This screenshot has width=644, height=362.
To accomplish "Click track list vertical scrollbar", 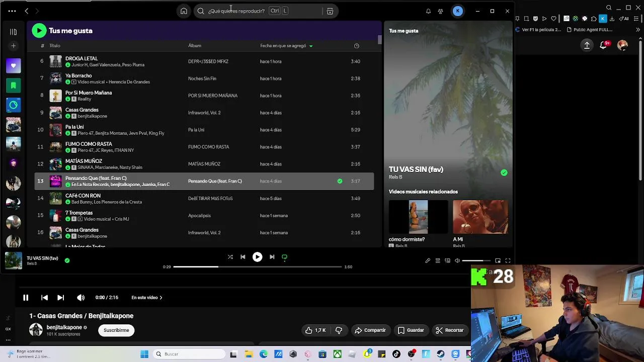I will coord(380,40).
